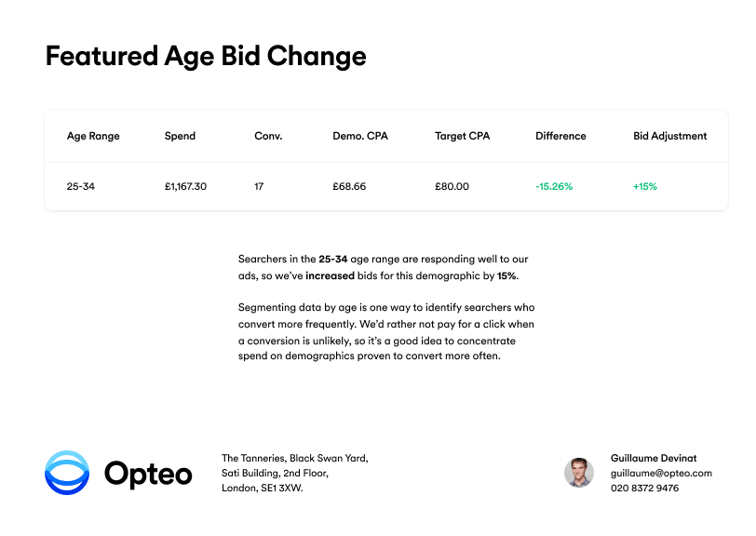Click the £68.66 demo CPA value
Image resolution: width=756 pixels, height=536 pixels.
349,186
